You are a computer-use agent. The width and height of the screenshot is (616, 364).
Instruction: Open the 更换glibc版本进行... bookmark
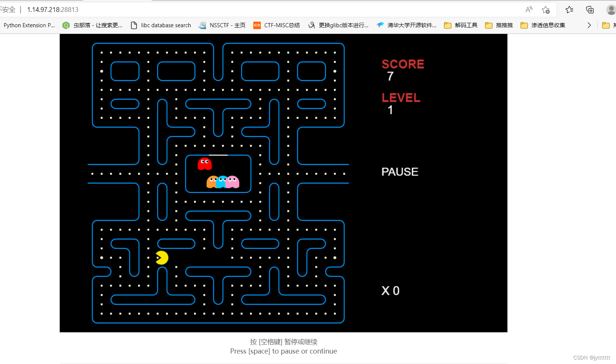click(338, 25)
